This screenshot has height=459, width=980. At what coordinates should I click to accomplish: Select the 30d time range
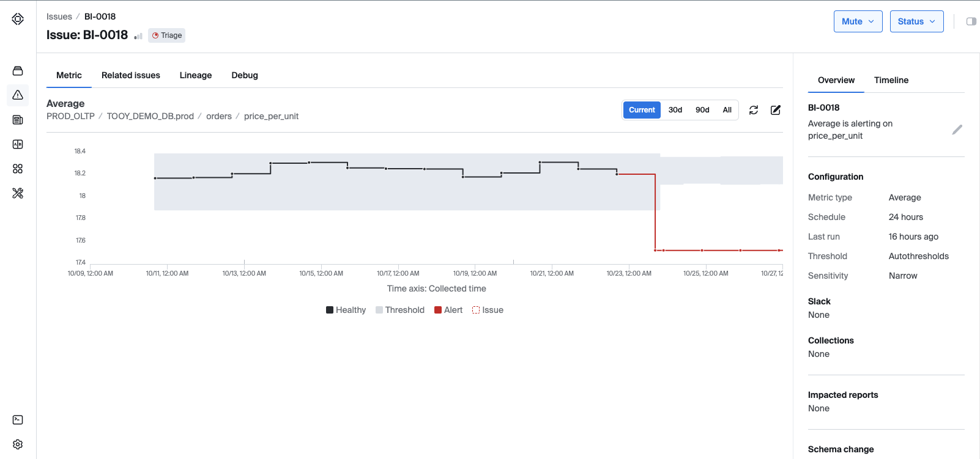pyautogui.click(x=675, y=110)
